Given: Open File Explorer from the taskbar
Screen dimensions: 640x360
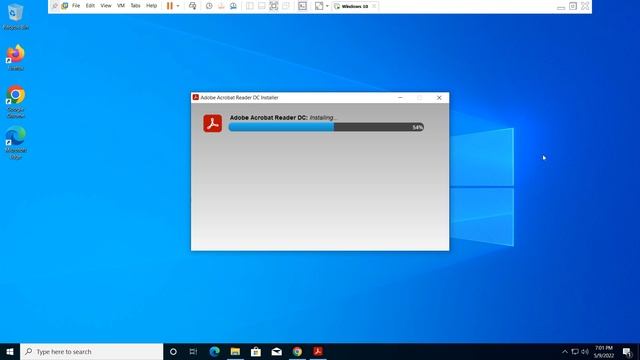Looking at the screenshot, I should click(x=235, y=351).
